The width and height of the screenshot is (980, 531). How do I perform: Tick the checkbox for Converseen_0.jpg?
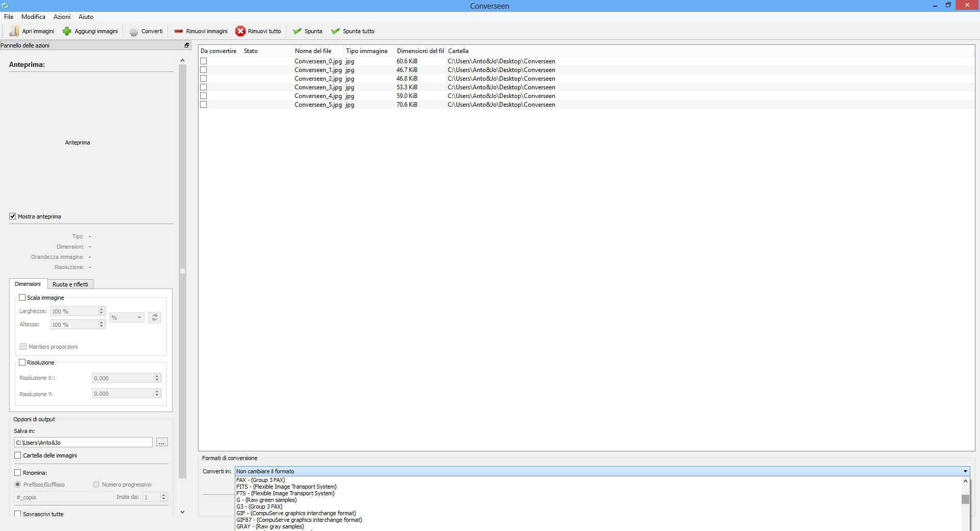click(204, 61)
